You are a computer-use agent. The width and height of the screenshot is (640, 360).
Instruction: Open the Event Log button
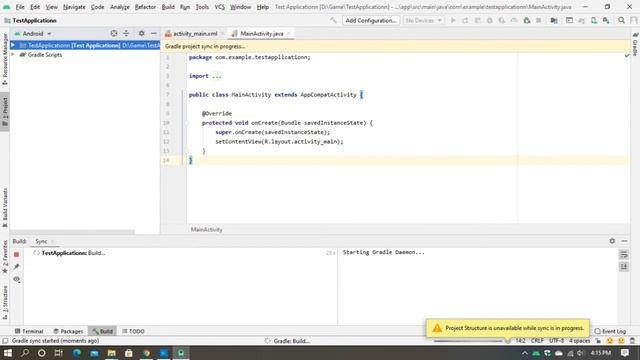click(610, 331)
